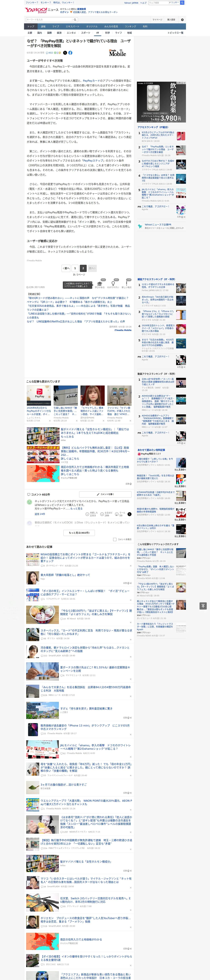This screenshot has height=980, width=210.
Task: Focus the keyword search input field
Action: click(x=49, y=20)
